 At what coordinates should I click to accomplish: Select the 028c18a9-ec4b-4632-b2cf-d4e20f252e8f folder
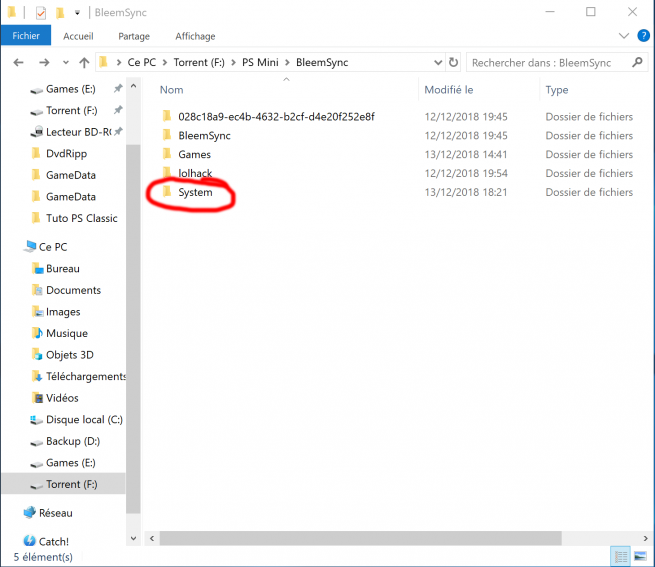point(276,117)
